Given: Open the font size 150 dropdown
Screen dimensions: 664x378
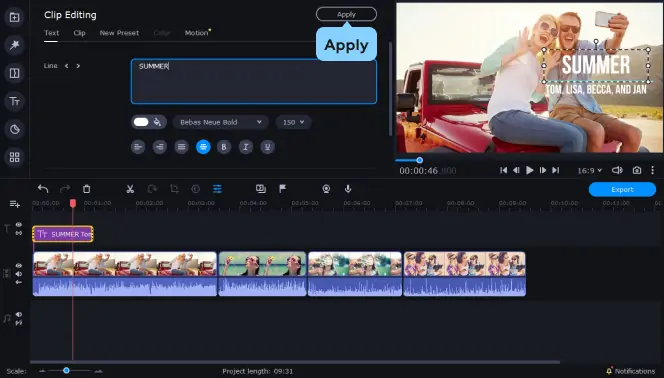Looking at the screenshot, I should pos(293,122).
